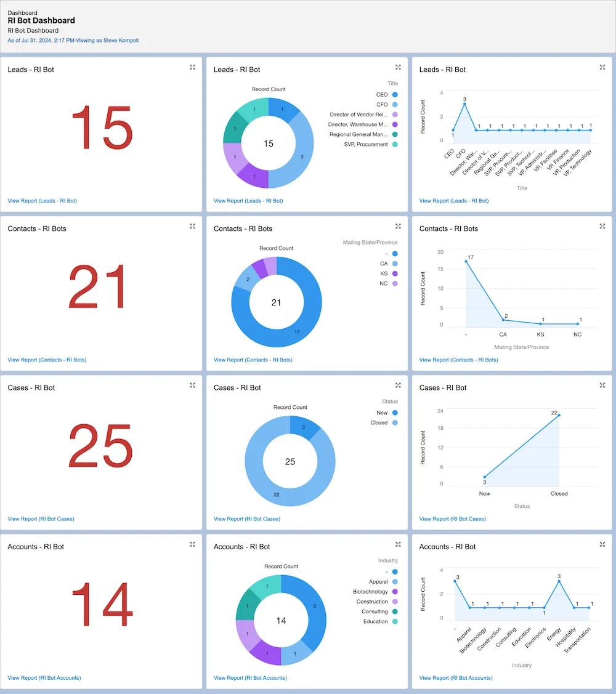The height and width of the screenshot is (694, 616).
Task: Expand the Leads donut chart widget
Action: (x=398, y=67)
